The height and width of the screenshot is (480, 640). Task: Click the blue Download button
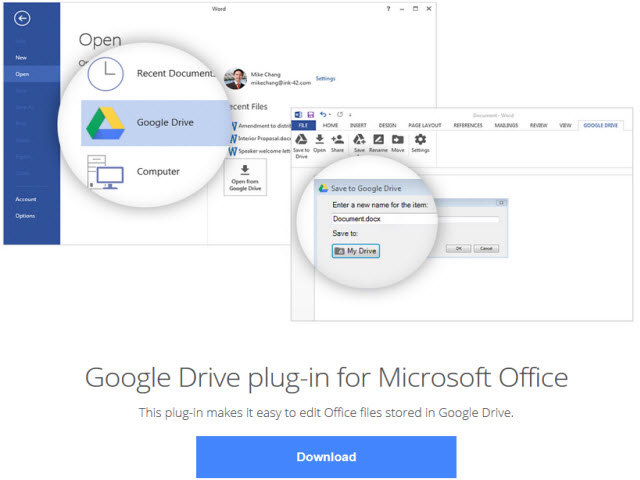326,457
